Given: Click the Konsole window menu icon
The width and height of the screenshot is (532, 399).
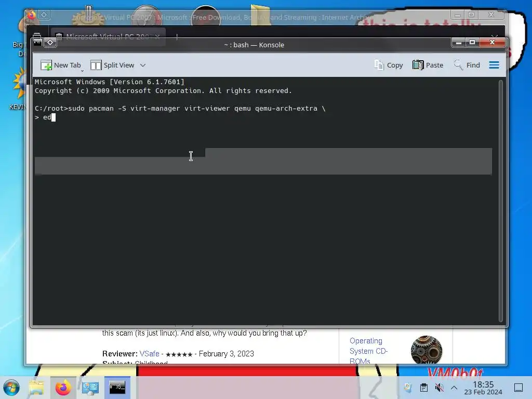Looking at the screenshot, I should coord(37,42).
